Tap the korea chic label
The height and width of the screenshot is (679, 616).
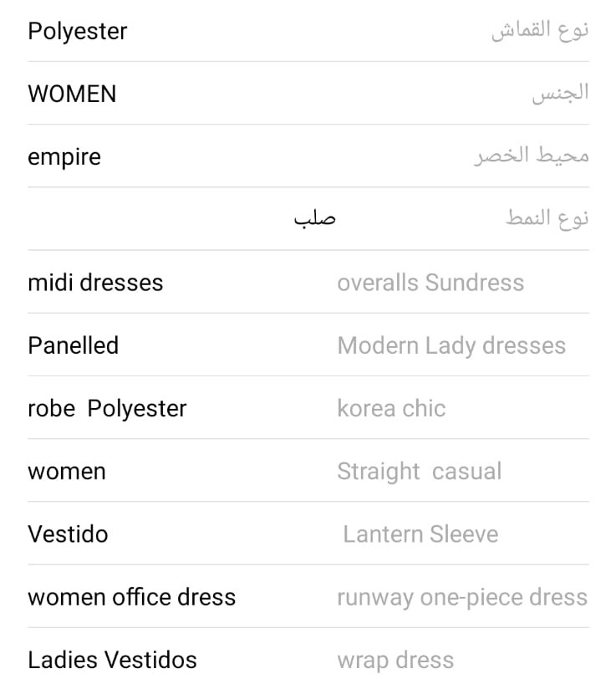click(x=391, y=408)
